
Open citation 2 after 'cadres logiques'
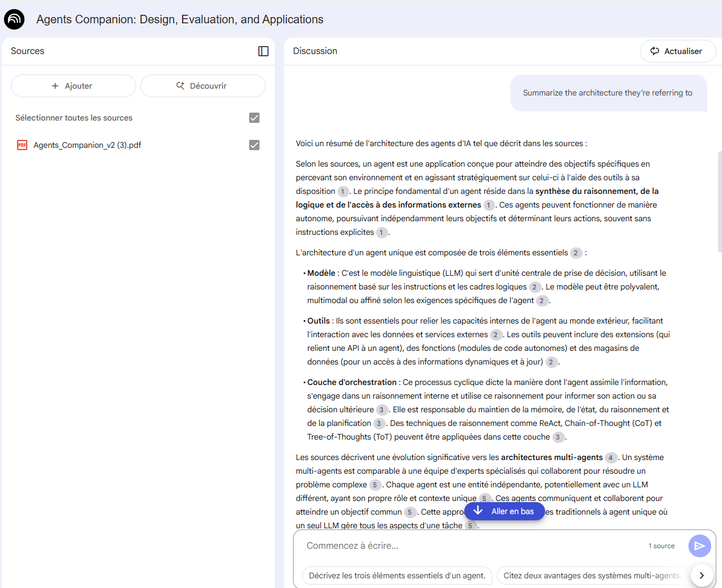coord(535,287)
